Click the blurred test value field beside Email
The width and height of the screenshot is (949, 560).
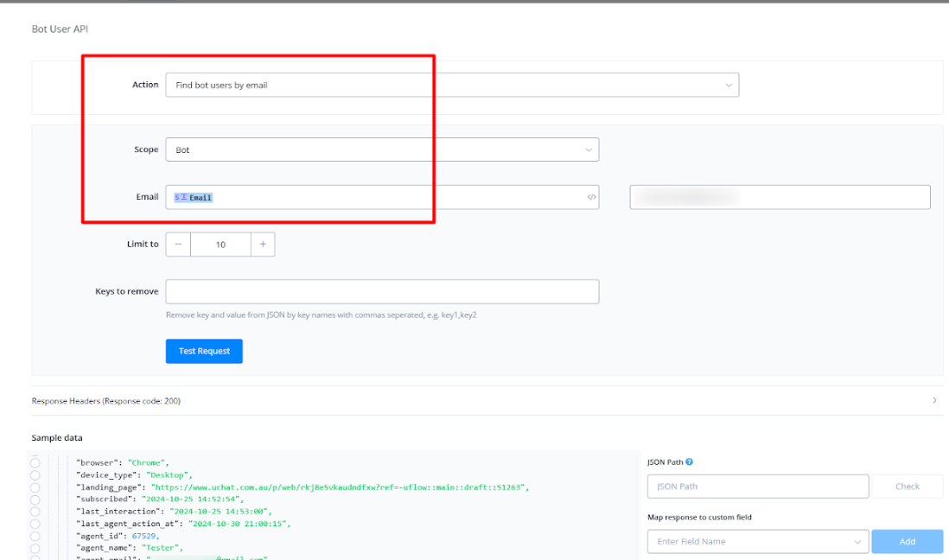point(780,197)
